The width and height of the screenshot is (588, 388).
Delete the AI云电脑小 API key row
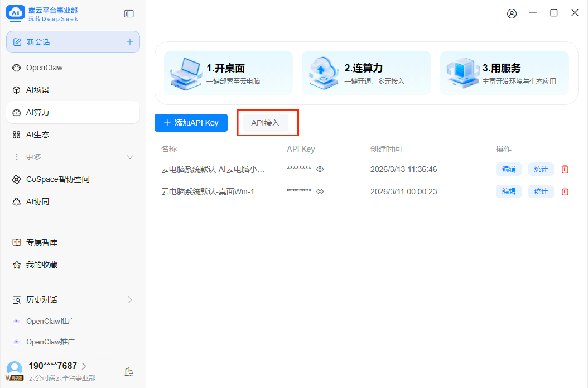pyautogui.click(x=565, y=169)
